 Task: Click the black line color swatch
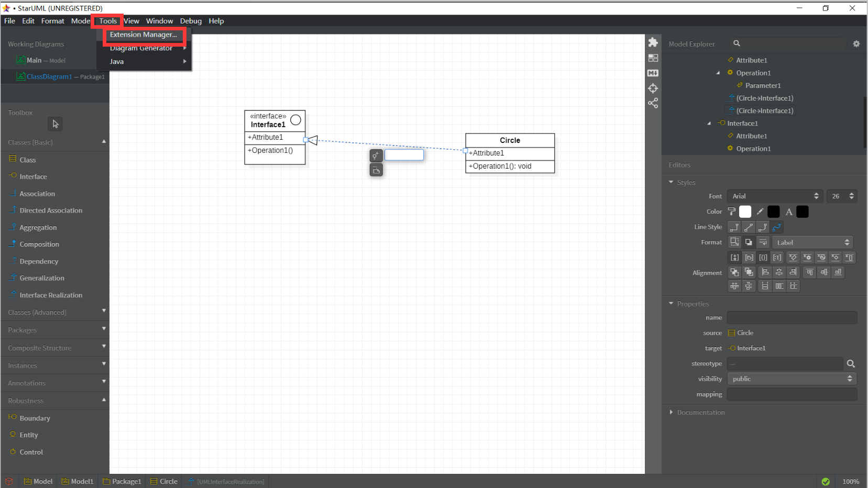pos(773,212)
